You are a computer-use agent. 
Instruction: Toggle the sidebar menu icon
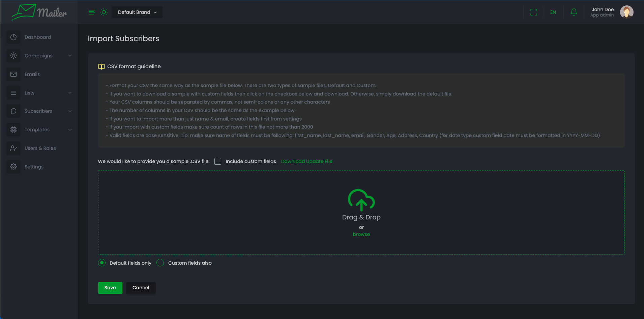pos(92,12)
